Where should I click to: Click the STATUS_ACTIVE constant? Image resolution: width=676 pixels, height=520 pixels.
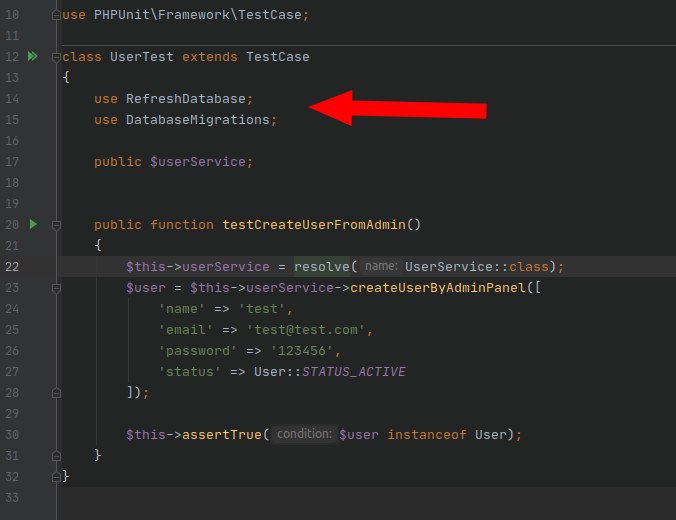pos(354,372)
